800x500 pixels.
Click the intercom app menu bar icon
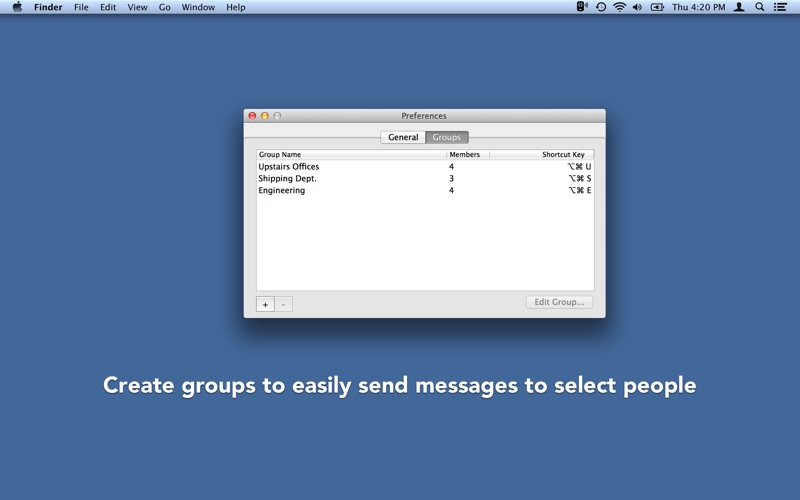click(582, 7)
